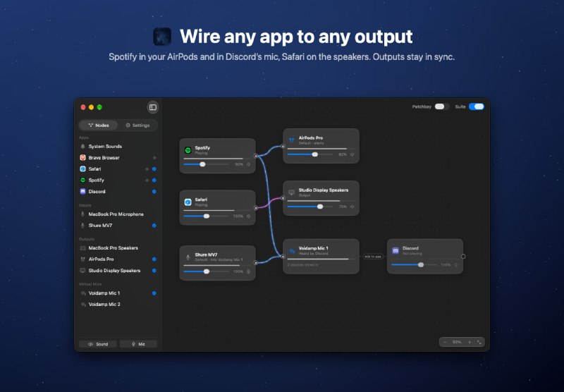The height and width of the screenshot is (392, 564).
Task: Click the Safari sidebar row label
Action: pyautogui.click(x=94, y=169)
